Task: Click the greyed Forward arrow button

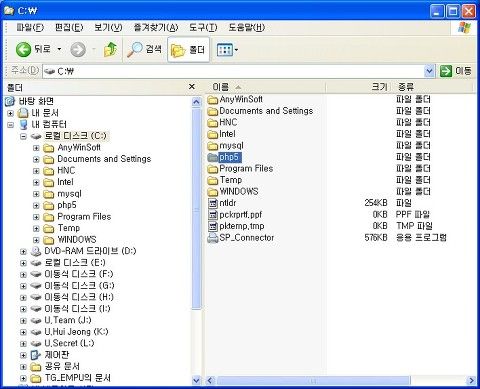Action: (x=78, y=50)
